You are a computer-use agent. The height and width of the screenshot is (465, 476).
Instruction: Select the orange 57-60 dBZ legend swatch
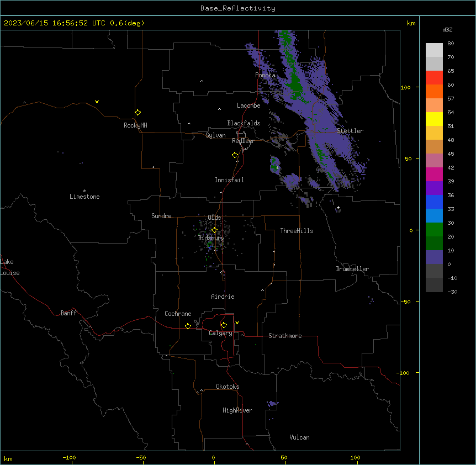coord(434,91)
